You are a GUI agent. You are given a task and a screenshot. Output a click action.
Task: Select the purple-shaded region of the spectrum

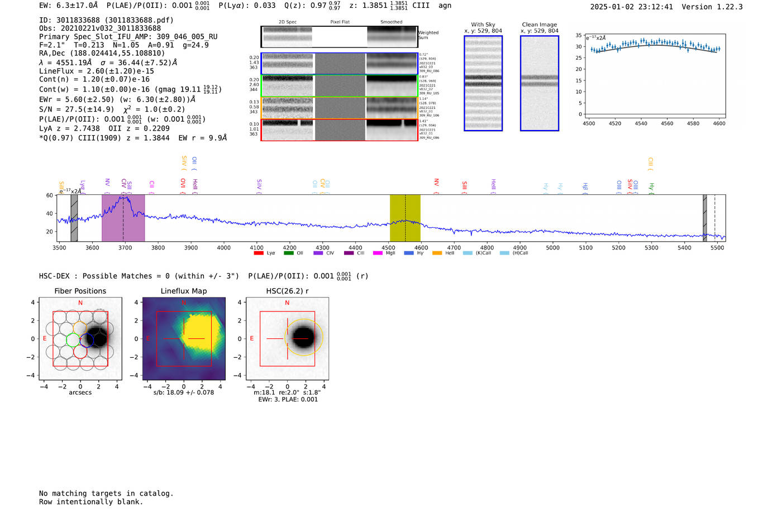click(x=123, y=218)
